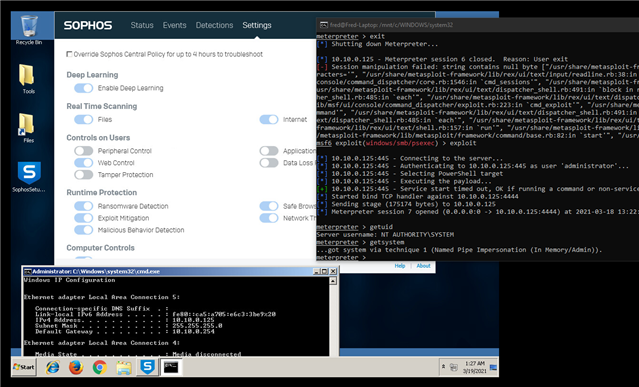Disable the Web Control toggle
Screen dimensions: 639x387
84,163
